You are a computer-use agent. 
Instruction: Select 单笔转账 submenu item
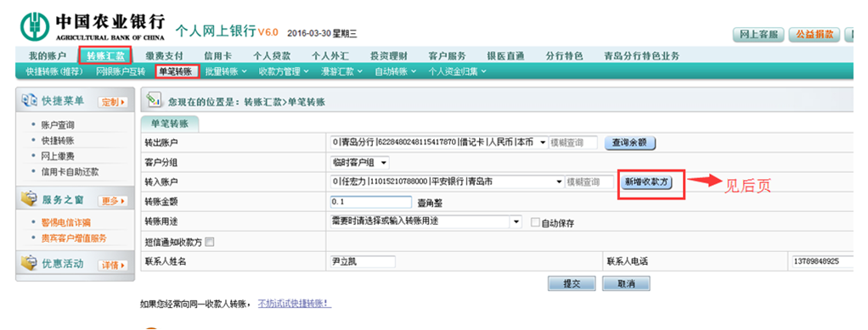[x=177, y=71]
